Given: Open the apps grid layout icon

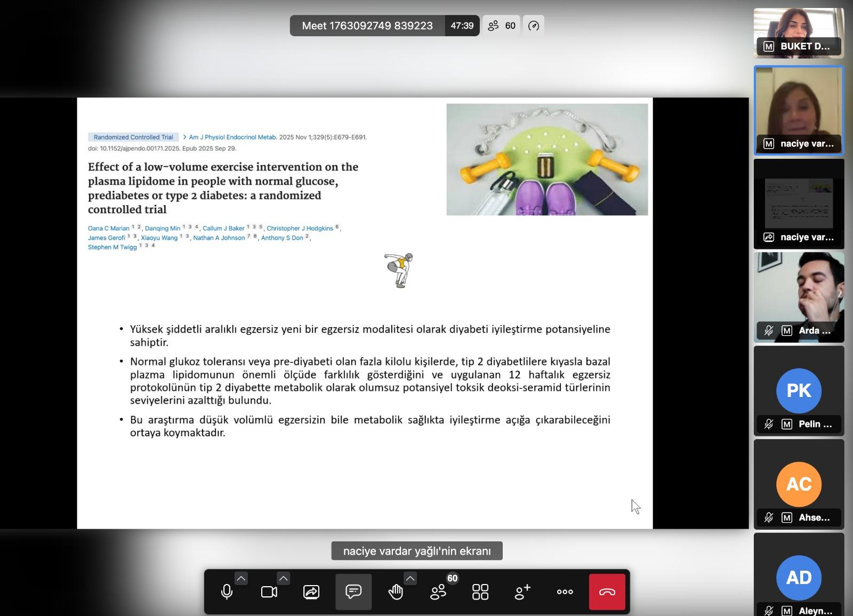Looking at the screenshot, I should coord(480,591).
